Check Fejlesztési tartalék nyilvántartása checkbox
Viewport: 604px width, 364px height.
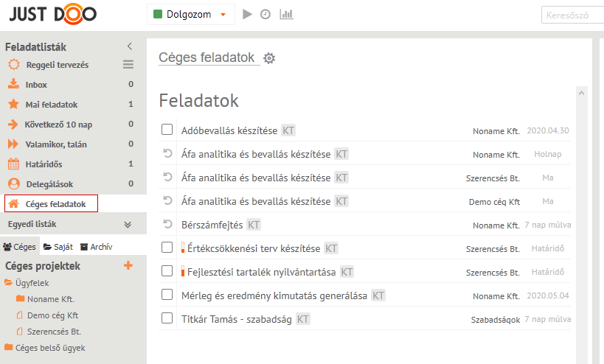tap(167, 271)
